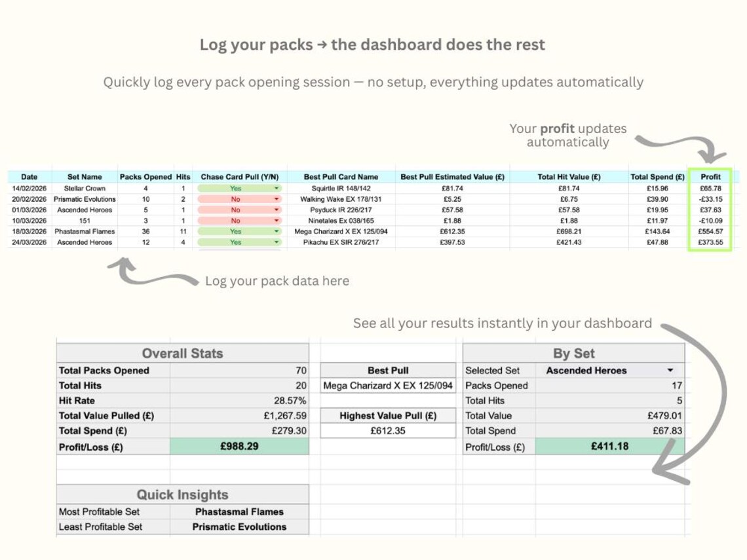This screenshot has height=560, width=747.
Task: Select the £39.90 total spend cell
Action: [657, 199]
